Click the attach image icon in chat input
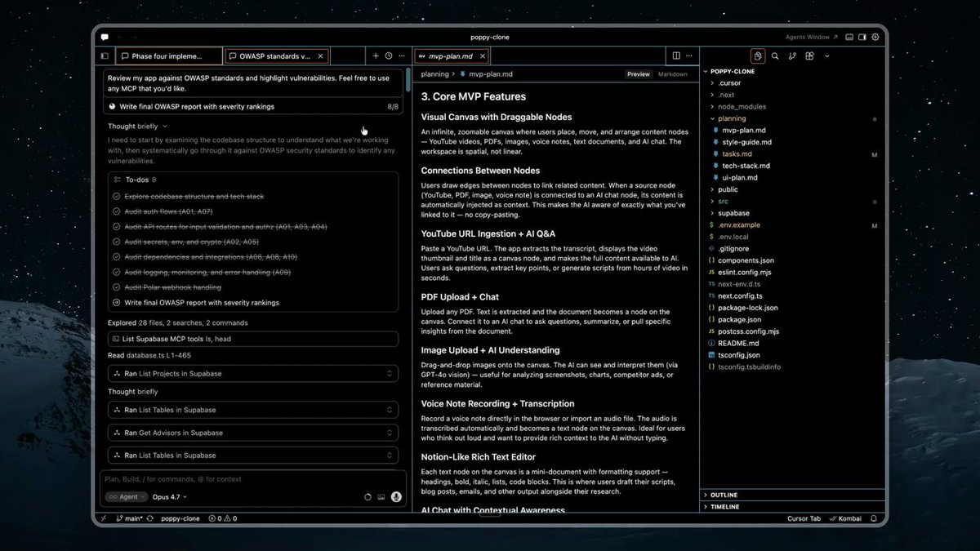 [381, 496]
